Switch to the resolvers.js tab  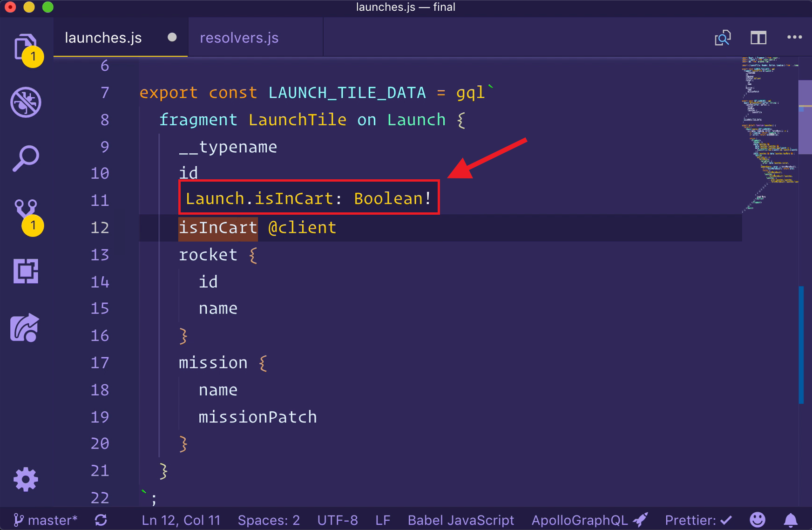click(239, 38)
